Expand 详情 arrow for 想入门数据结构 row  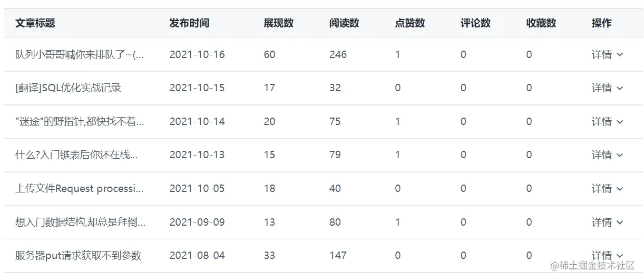(620, 223)
